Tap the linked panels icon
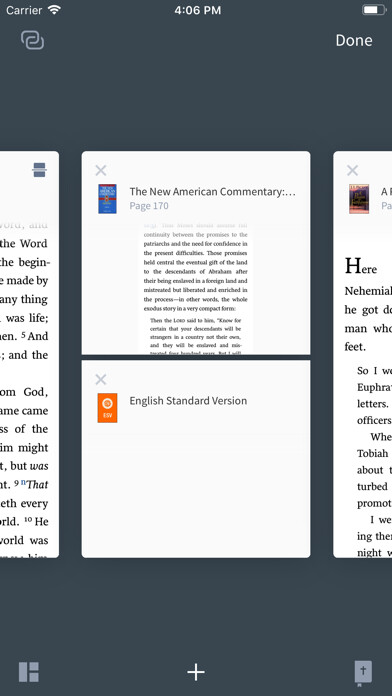The width and height of the screenshot is (392, 696). (x=32, y=40)
